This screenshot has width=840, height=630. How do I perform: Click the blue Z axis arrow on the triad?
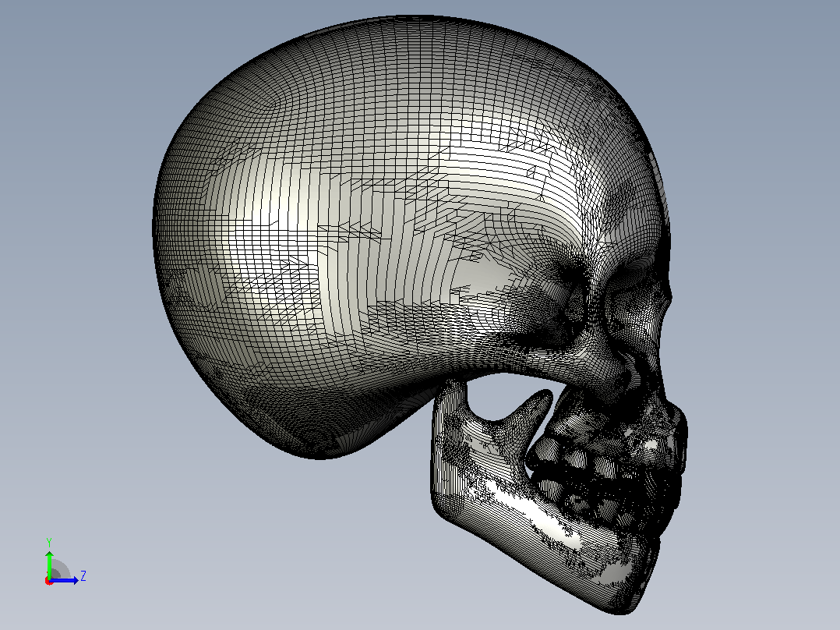[x=64, y=580]
